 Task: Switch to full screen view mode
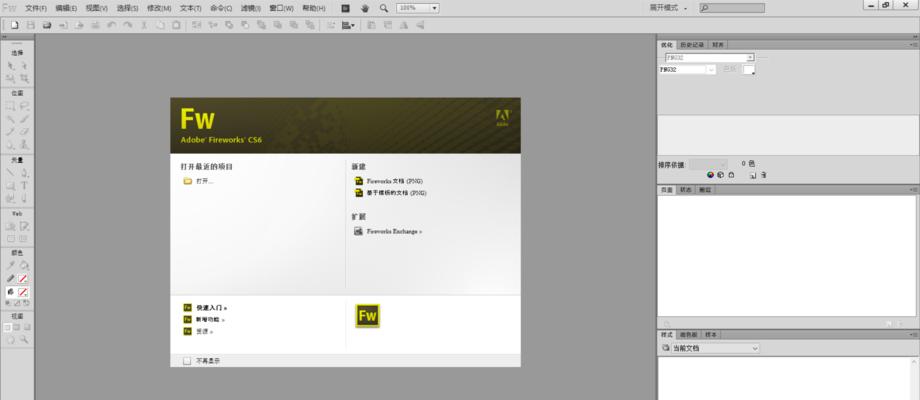tap(27, 327)
